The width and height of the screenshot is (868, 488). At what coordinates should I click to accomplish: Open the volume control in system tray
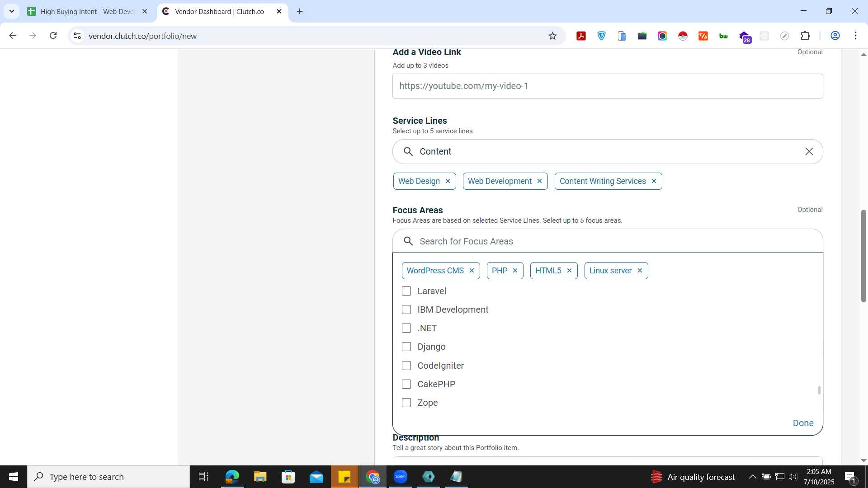[x=793, y=477]
